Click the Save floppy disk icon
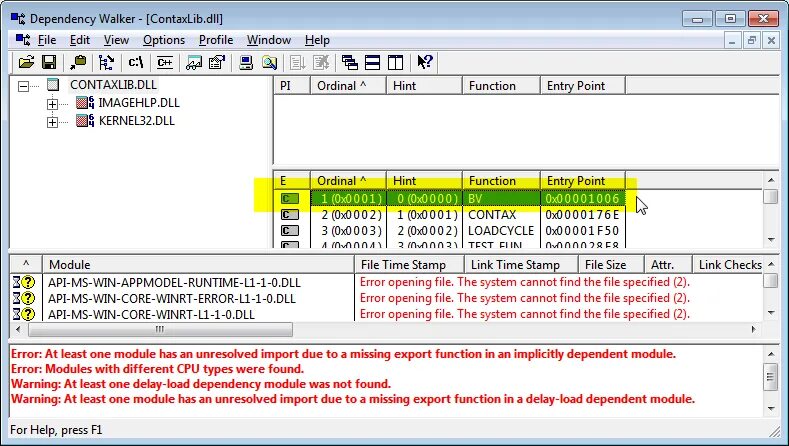This screenshot has height=446, width=789. point(49,62)
